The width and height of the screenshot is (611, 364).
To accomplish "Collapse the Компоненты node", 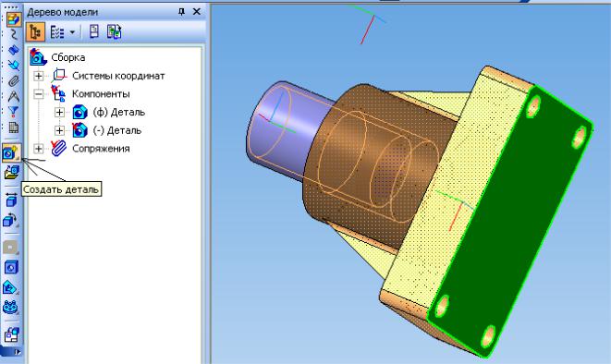I will 38,94.
